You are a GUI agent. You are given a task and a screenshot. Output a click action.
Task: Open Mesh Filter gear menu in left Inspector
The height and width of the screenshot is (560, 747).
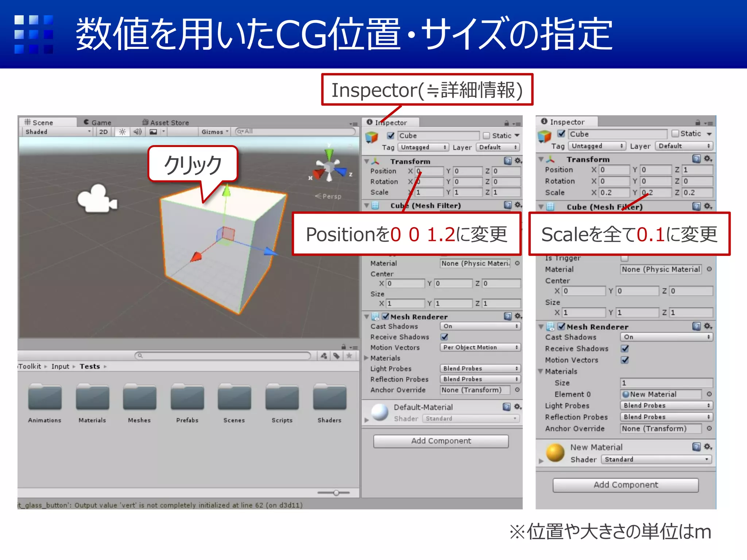click(x=518, y=205)
